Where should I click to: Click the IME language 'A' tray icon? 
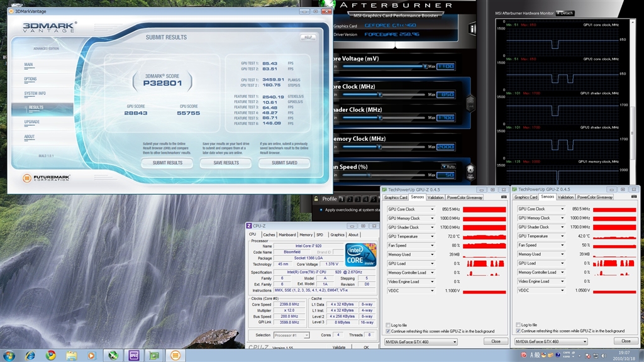coord(532,355)
